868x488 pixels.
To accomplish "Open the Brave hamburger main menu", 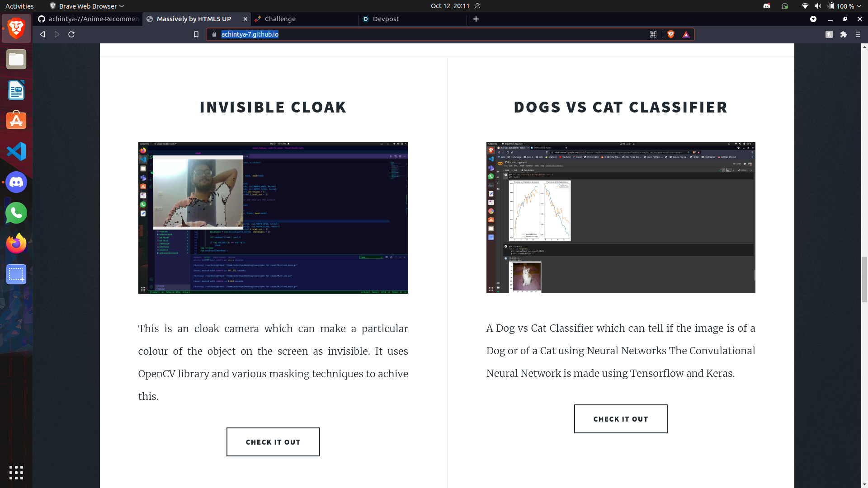I will coord(858,34).
